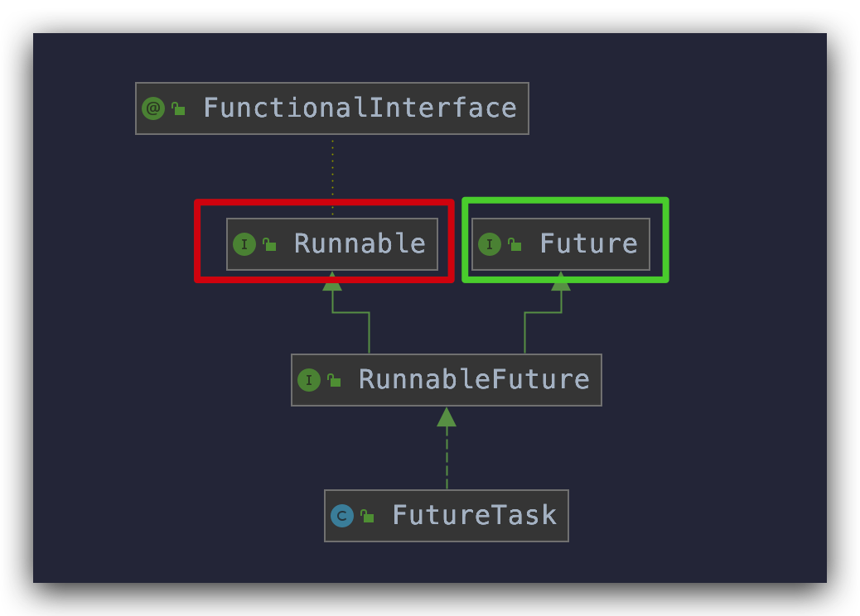Click the class icon beside FutureTask

click(341, 516)
